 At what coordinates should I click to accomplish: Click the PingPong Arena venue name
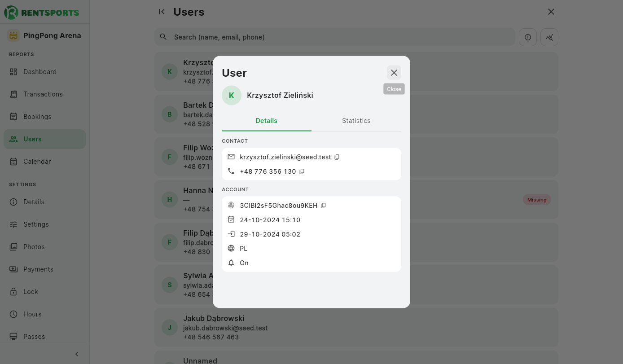click(x=52, y=35)
